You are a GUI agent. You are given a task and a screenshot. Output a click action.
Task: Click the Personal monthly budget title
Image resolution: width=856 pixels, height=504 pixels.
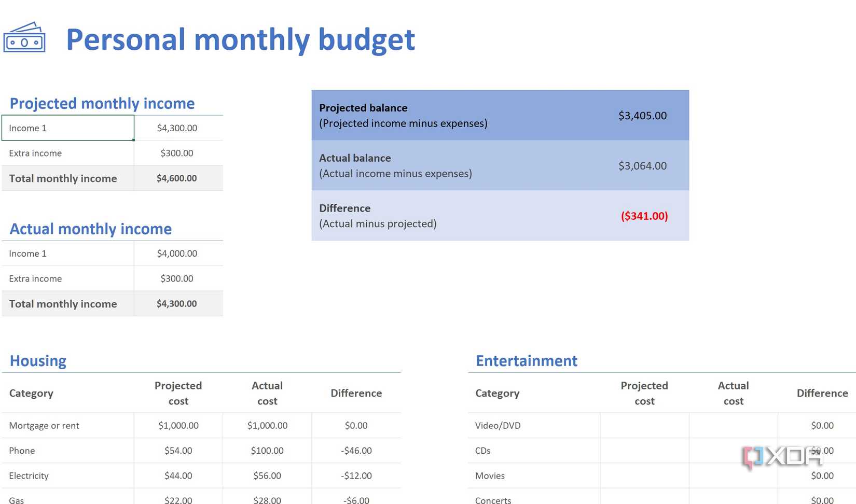click(240, 39)
